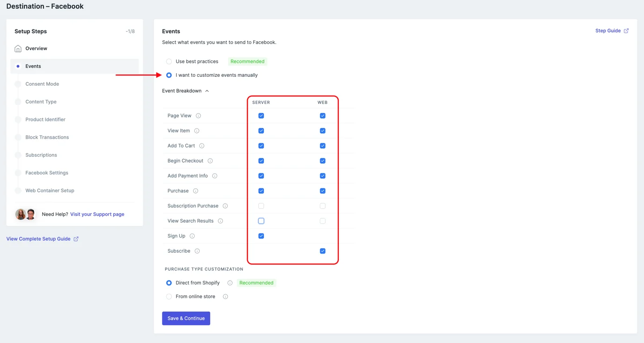The width and height of the screenshot is (644, 343).
Task: Uncheck Sign Up server checkbox
Action: click(x=261, y=236)
